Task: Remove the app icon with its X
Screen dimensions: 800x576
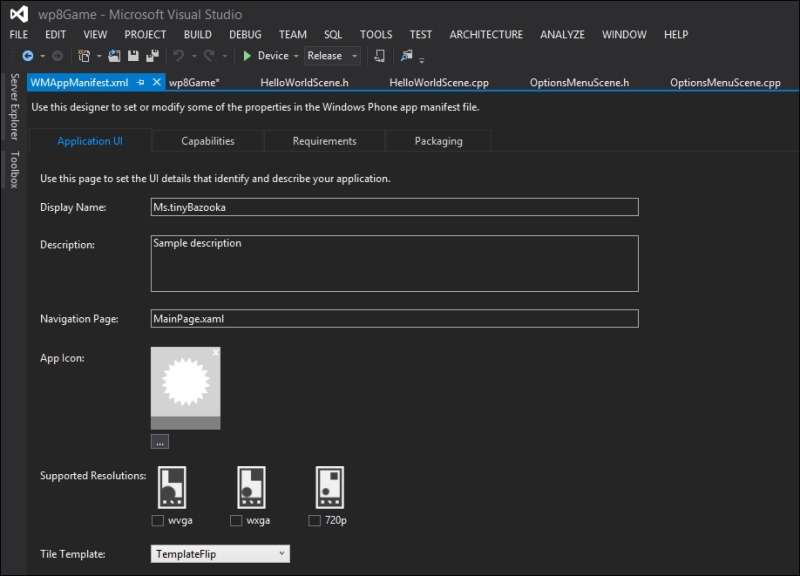Action: [216, 352]
